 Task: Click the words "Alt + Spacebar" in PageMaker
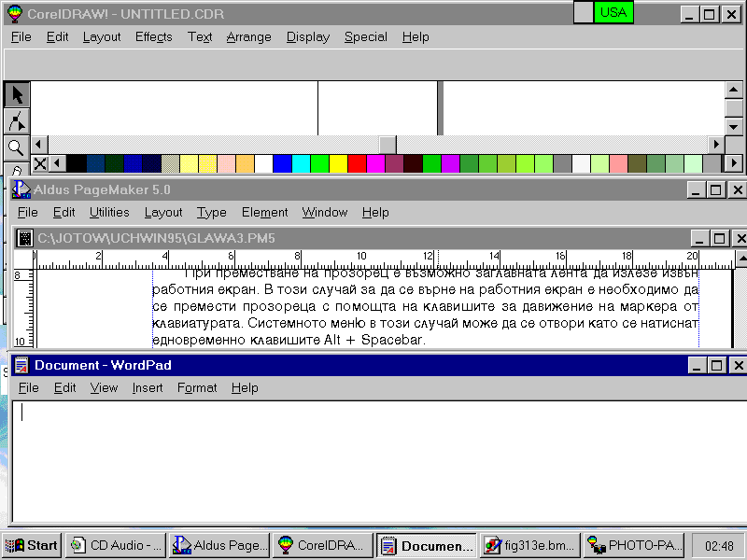(x=373, y=340)
